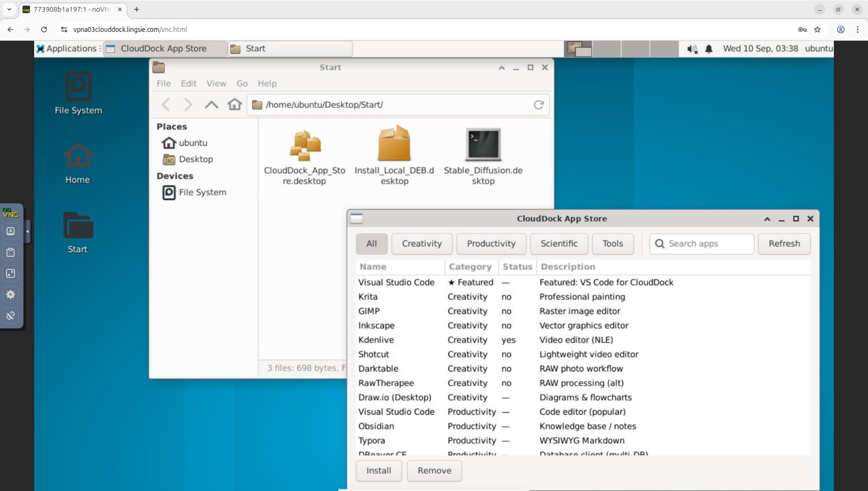Open noVNC settings gear in sidebar

[x=10, y=295]
